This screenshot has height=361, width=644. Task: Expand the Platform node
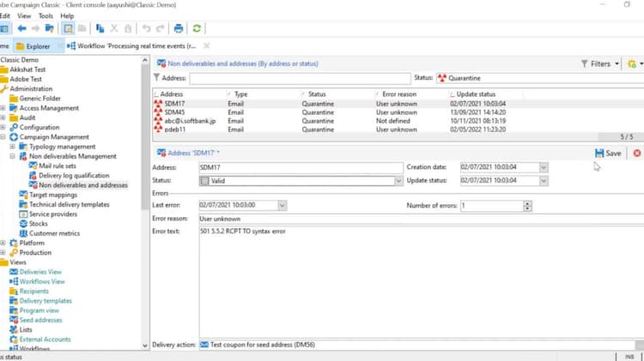[3, 243]
